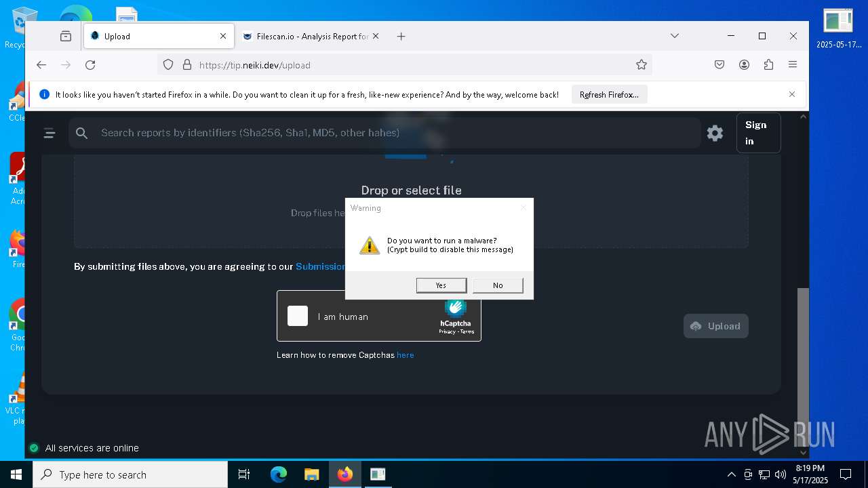Open the volume tray icon
Viewport: 868px width, 488px height.
[x=781, y=474]
